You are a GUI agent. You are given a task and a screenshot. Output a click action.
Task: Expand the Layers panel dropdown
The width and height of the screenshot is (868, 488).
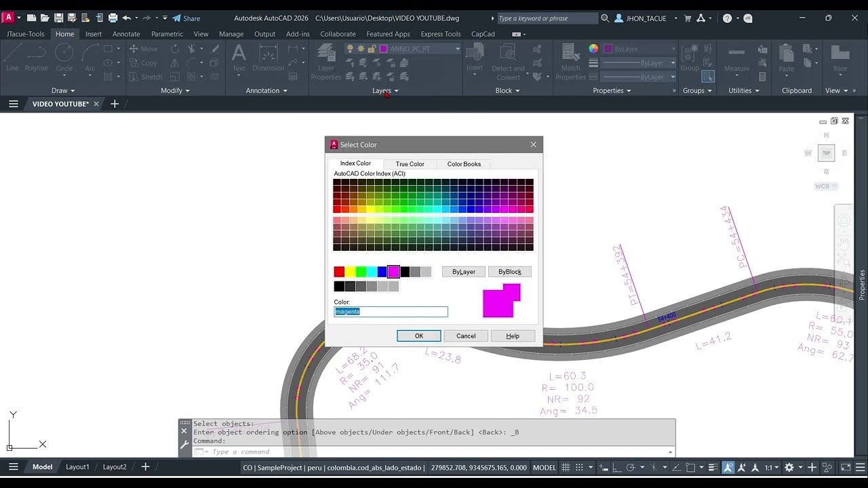[x=385, y=90]
